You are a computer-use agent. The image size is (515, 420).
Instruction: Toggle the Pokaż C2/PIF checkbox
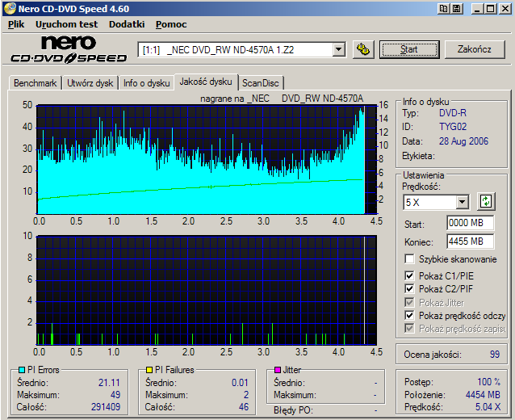409,288
